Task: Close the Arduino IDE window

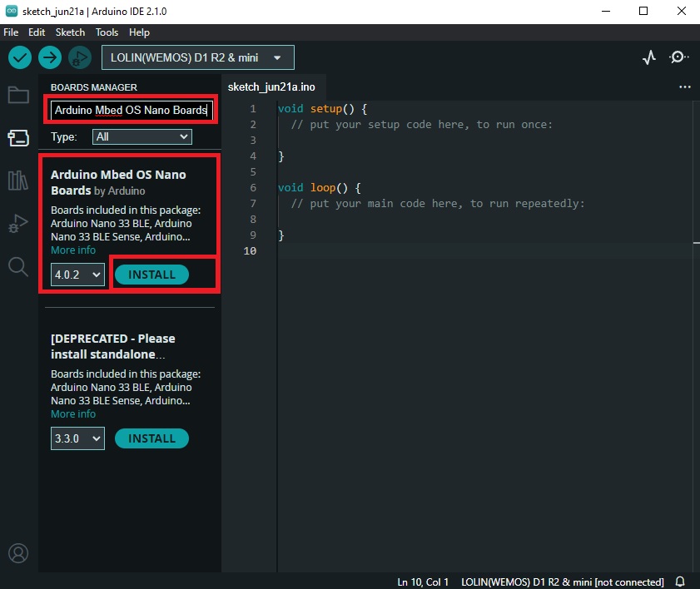Action: pyautogui.click(x=681, y=11)
